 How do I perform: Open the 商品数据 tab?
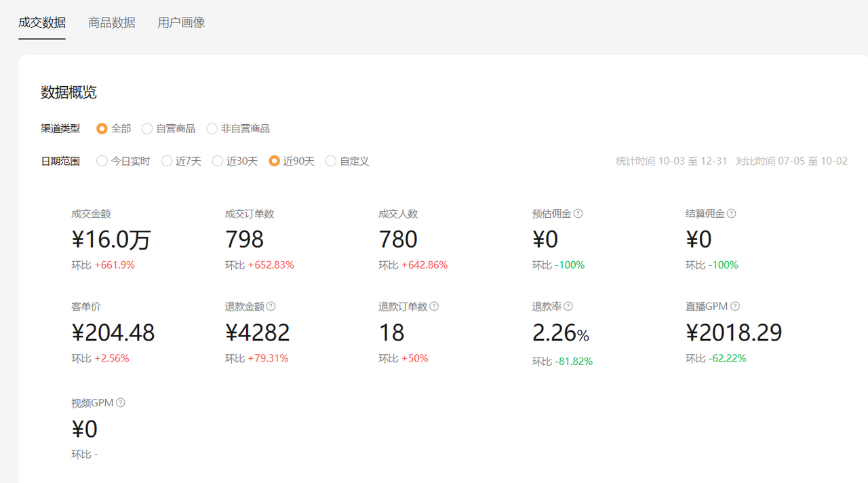point(112,22)
